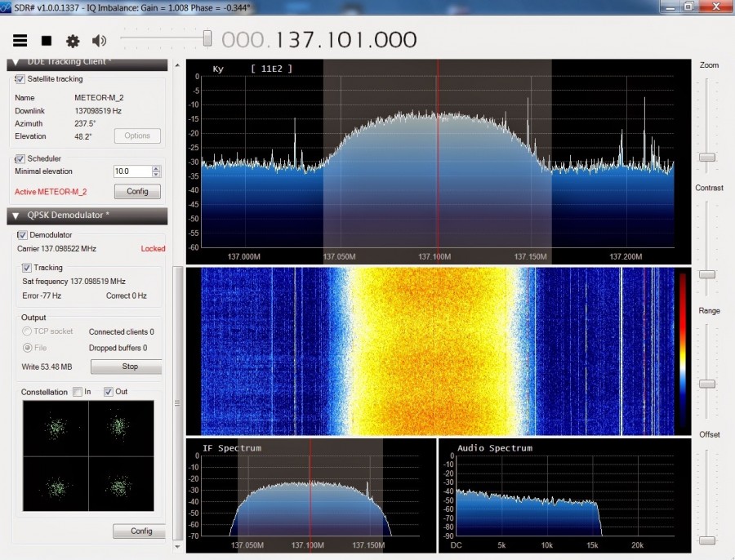The width and height of the screenshot is (735, 560).
Task: Open the hamburger main menu
Action: (20, 40)
